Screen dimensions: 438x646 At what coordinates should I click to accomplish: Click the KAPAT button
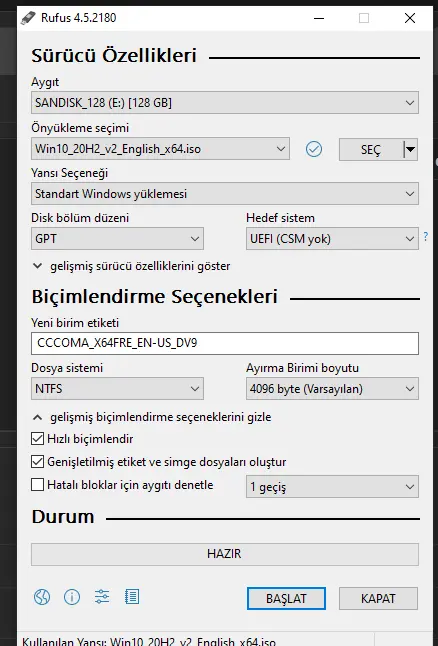coord(378,598)
